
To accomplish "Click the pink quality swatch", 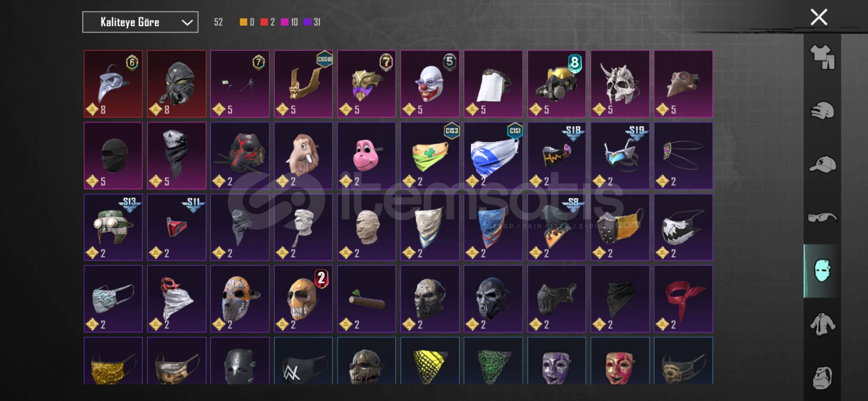I will tap(285, 22).
